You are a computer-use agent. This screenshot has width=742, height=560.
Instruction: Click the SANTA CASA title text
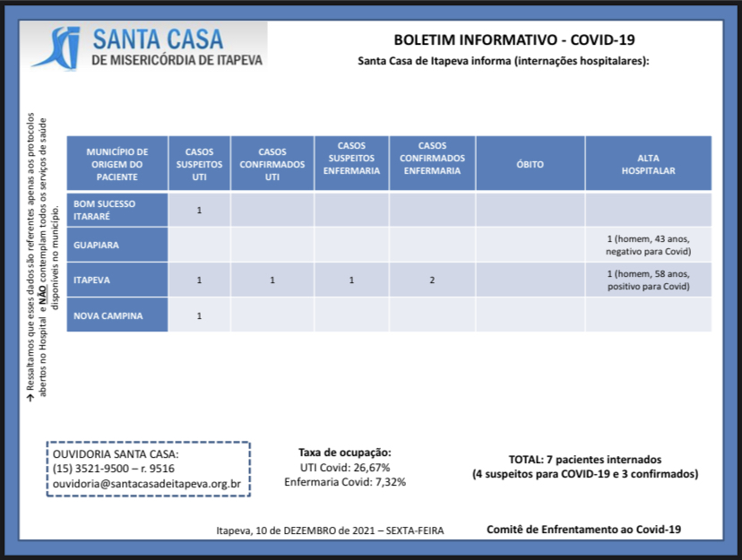[158, 39]
